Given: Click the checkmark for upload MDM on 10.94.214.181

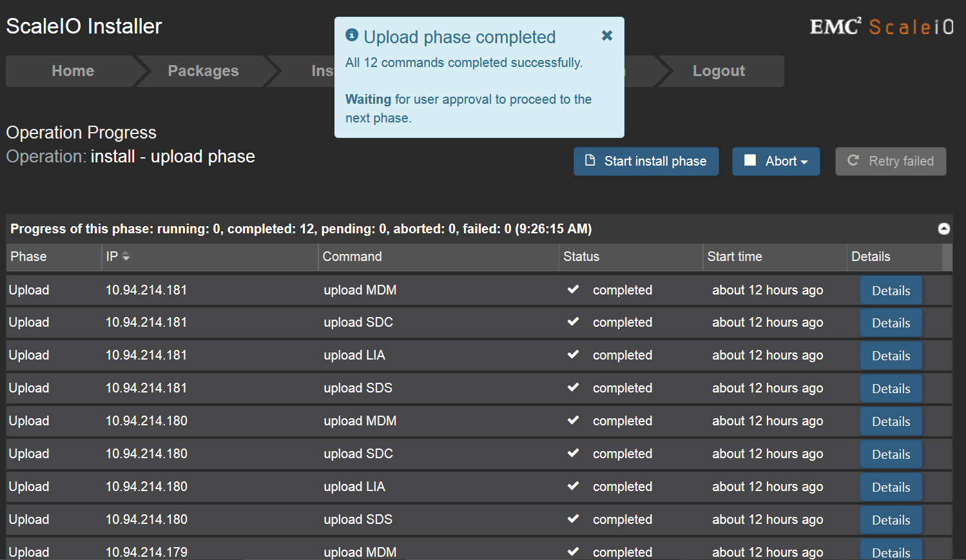Looking at the screenshot, I should click(573, 289).
